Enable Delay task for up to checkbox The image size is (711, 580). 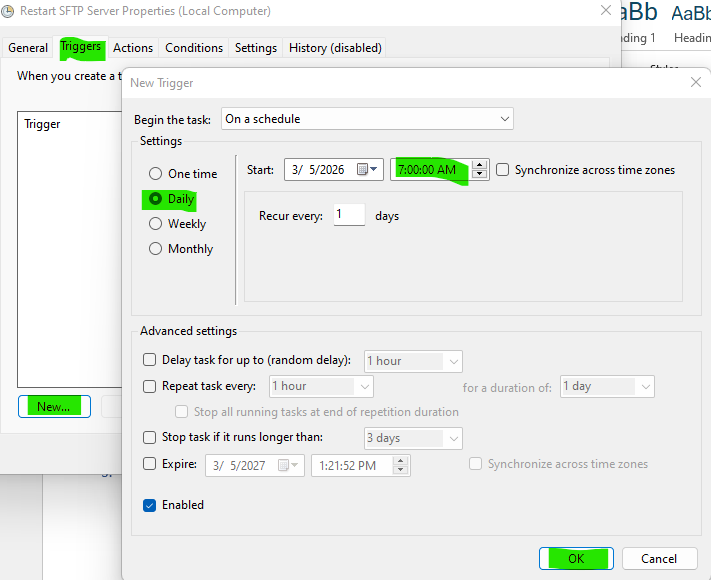coord(150,360)
